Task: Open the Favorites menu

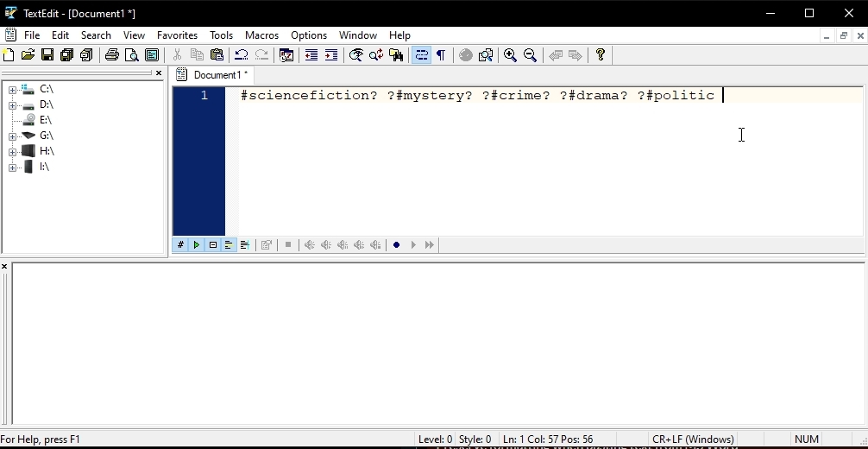Action: (x=177, y=35)
